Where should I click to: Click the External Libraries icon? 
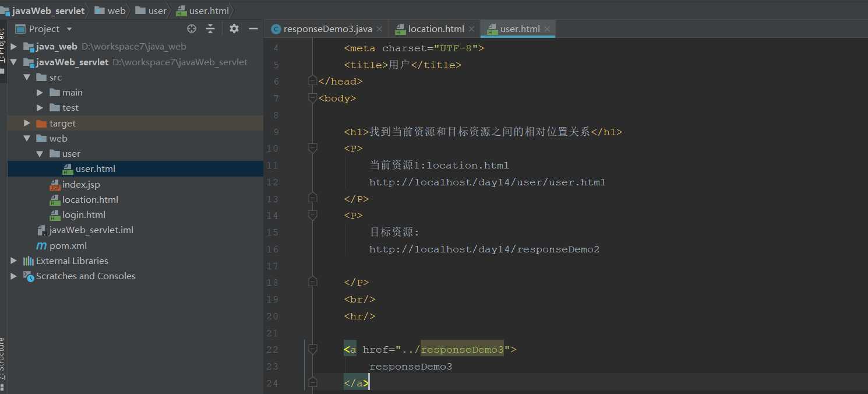[x=28, y=261]
